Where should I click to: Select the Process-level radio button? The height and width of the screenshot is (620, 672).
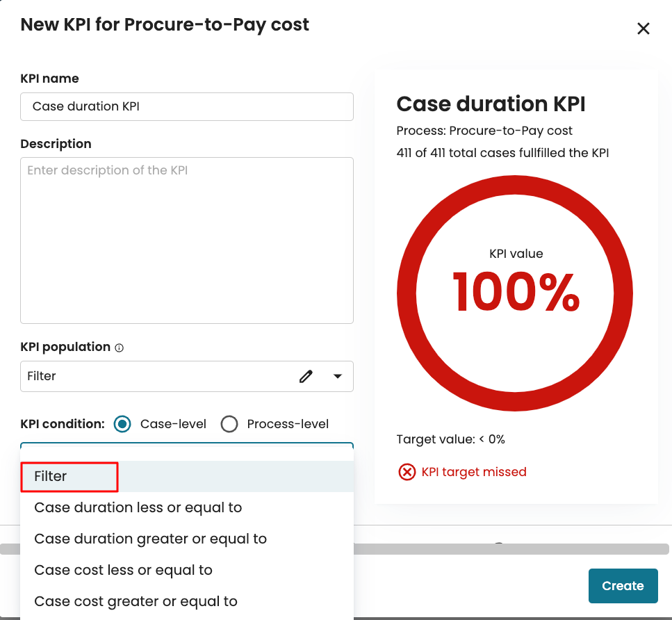click(x=229, y=424)
